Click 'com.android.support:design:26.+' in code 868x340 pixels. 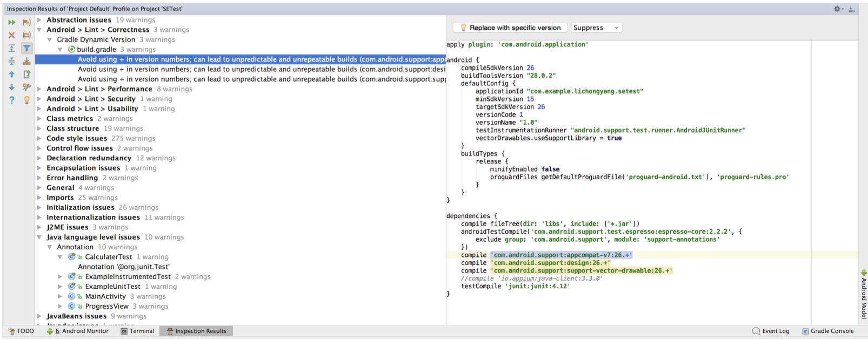550,263
